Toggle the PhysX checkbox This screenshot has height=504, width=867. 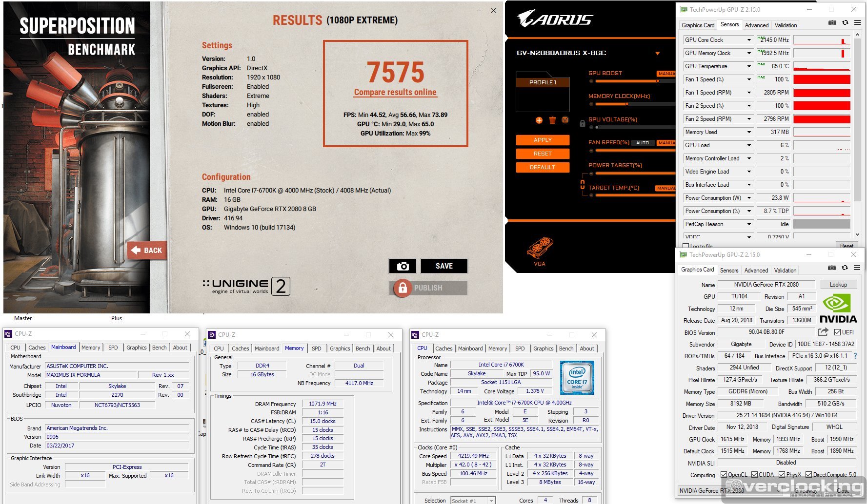pos(782,474)
